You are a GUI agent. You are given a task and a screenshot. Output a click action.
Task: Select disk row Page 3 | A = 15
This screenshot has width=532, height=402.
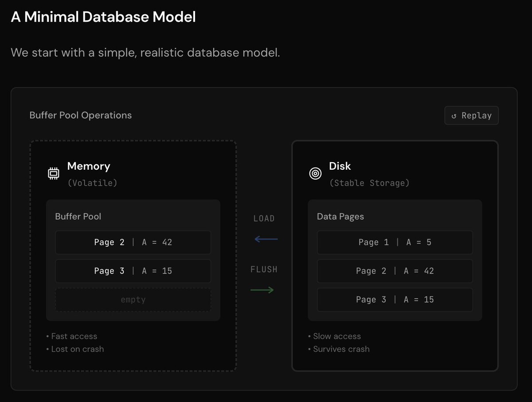[395, 300]
